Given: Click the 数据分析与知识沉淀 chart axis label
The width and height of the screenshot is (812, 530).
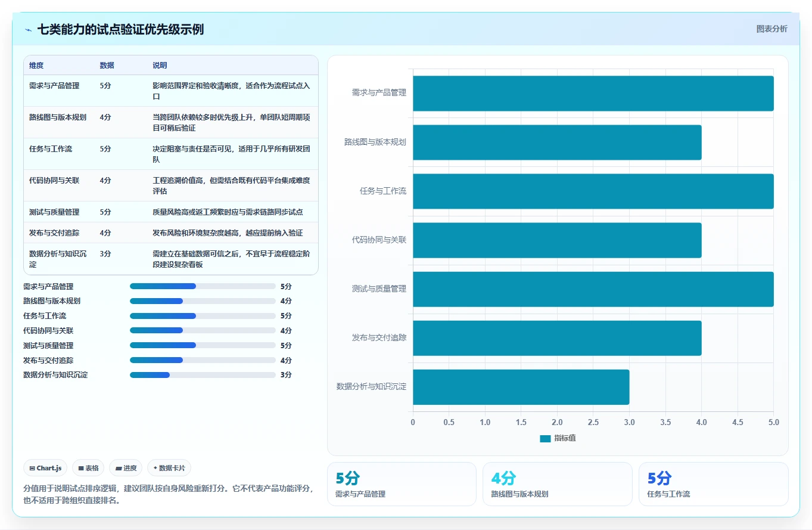Looking at the screenshot, I should tap(371, 387).
